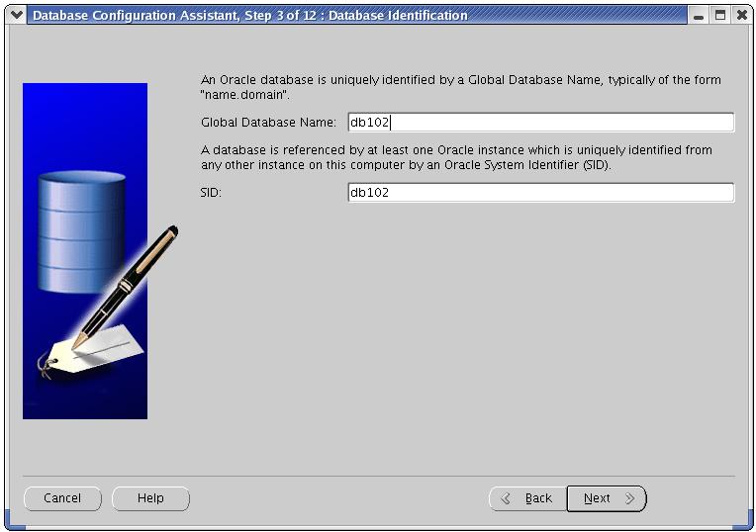Select the "SID:" label
Viewport: 756px width, 532px height.
click(x=211, y=193)
